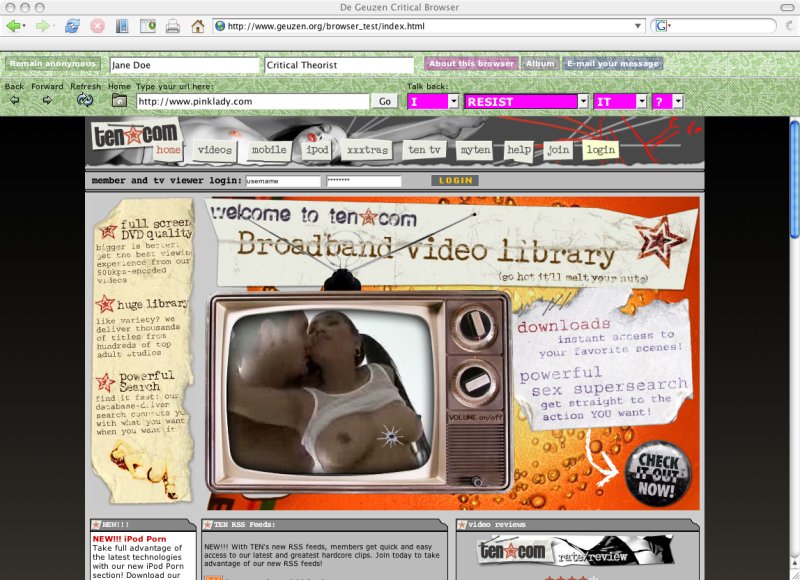Click the house icon in the top toolbar
Viewport: 800px width, 580px height.
pyautogui.click(x=197, y=26)
